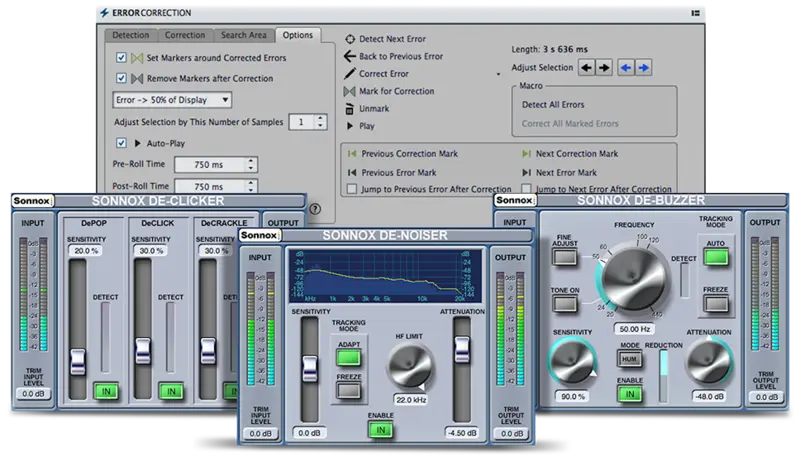Viewport: 800px width, 467px height.
Task: Switch to the Detection tab
Action: (131, 35)
